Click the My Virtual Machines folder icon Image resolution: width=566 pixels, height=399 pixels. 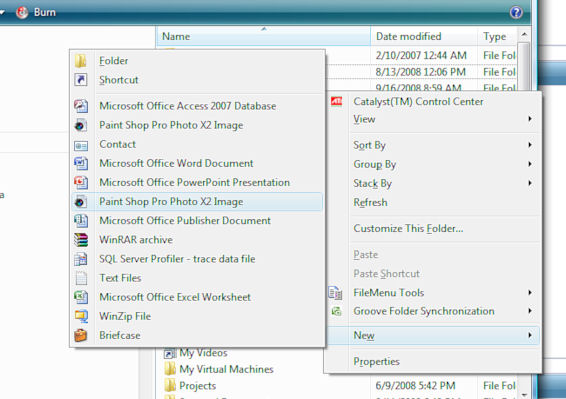coord(170,369)
